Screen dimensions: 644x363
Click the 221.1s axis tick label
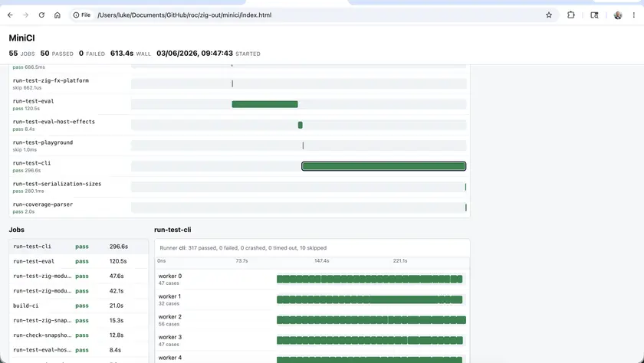pyautogui.click(x=400, y=261)
